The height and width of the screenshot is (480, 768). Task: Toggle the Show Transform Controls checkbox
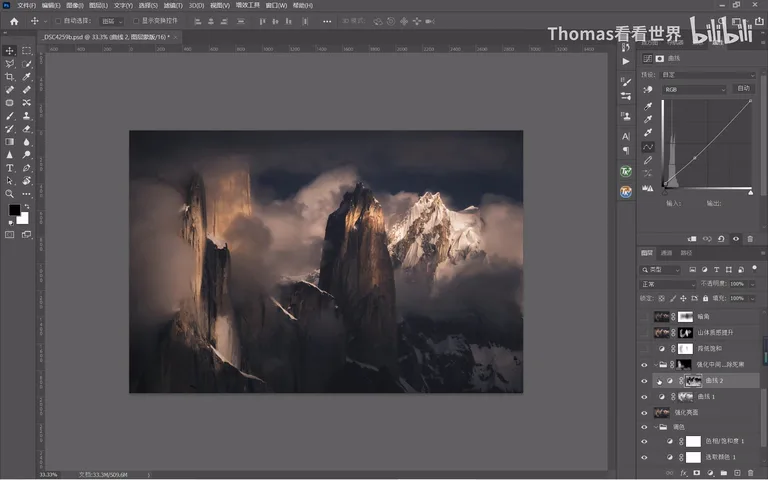coord(136,21)
